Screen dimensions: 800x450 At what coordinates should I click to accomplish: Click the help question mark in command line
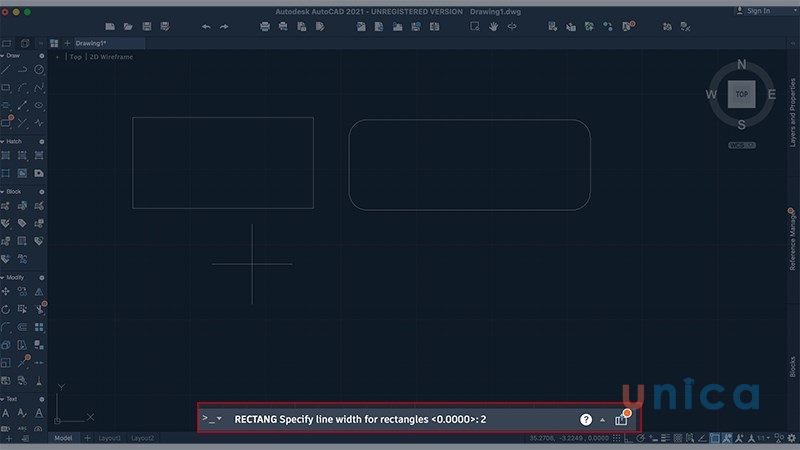(x=586, y=420)
